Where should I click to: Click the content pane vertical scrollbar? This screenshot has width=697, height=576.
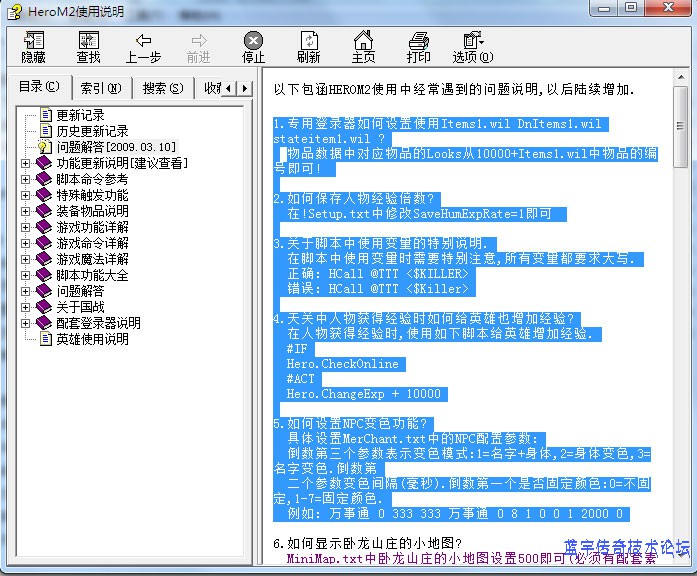click(681, 300)
